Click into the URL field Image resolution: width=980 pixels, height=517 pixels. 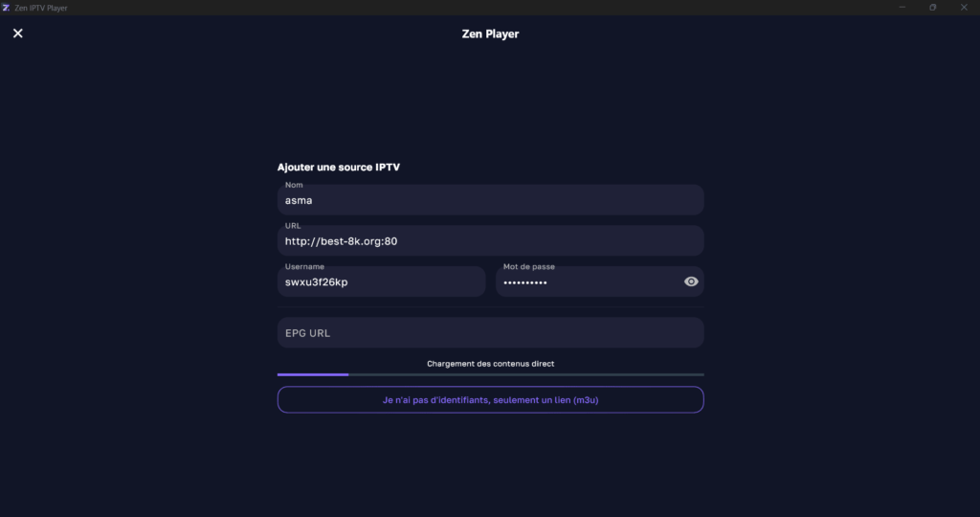click(490, 241)
